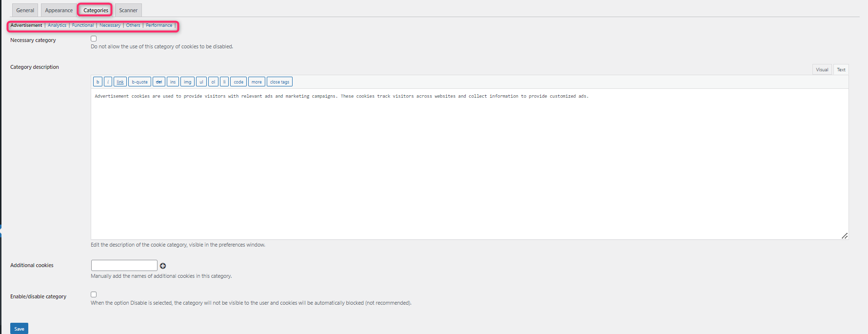The height and width of the screenshot is (334, 868).
Task: Open the Necessary category link
Action: point(110,25)
